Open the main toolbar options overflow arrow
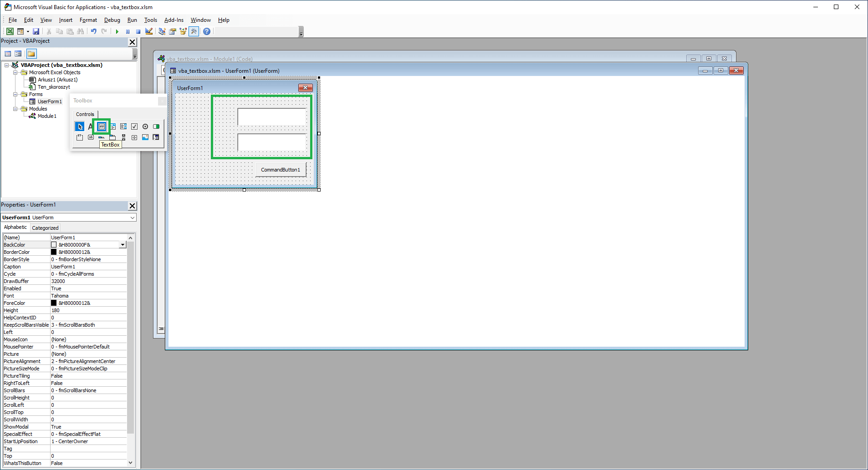This screenshot has height=470, width=868. tap(301, 32)
